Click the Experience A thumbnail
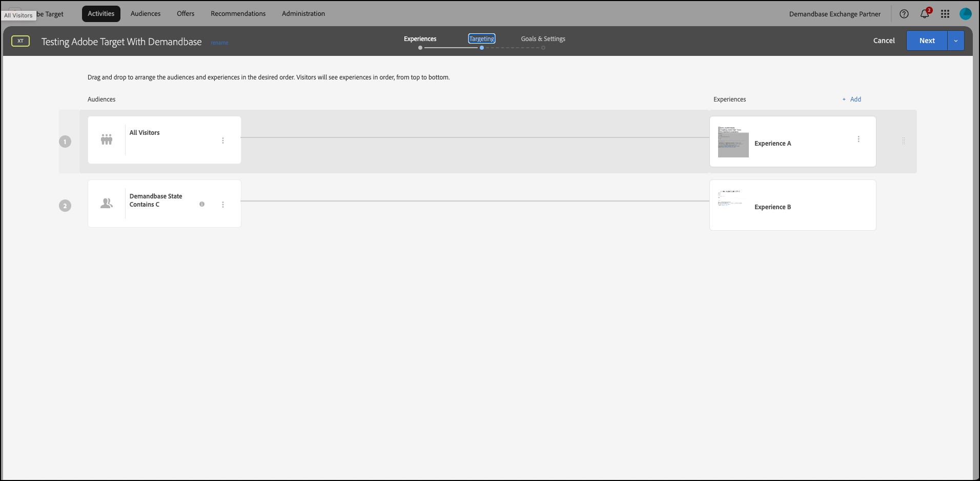980x481 pixels. (x=733, y=142)
